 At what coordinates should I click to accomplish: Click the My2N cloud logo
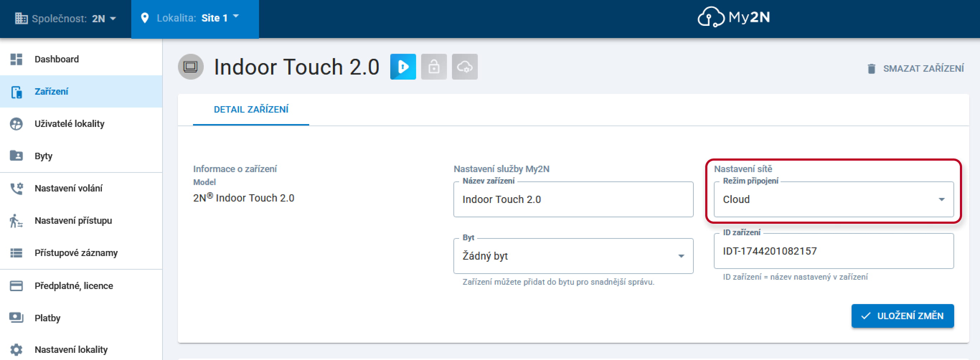point(734,18)
